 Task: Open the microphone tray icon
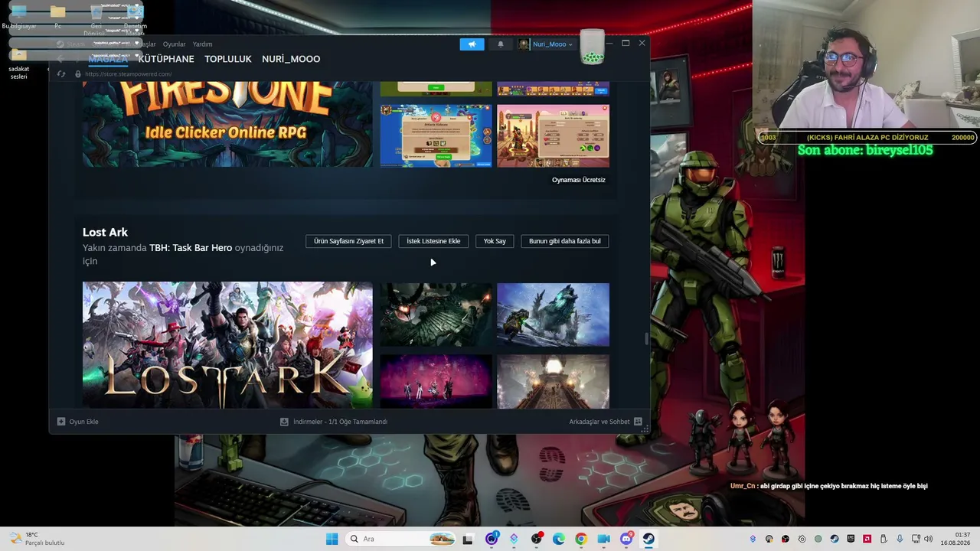tap(900, 539)
